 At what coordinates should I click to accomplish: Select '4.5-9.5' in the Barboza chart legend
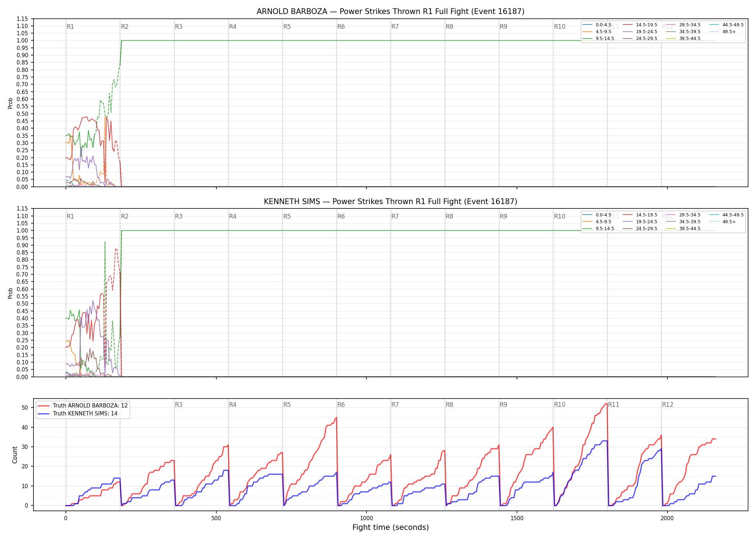click(603, 32)
